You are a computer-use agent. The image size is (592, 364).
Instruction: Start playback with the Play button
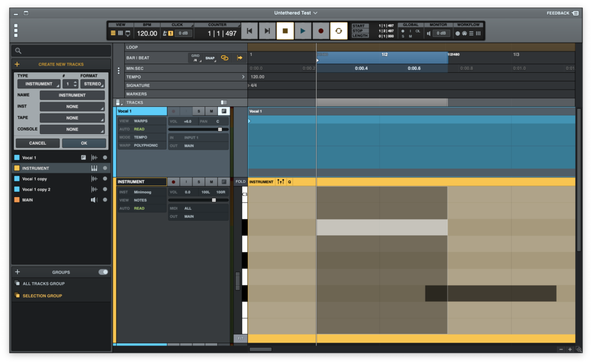pos(303,31)
